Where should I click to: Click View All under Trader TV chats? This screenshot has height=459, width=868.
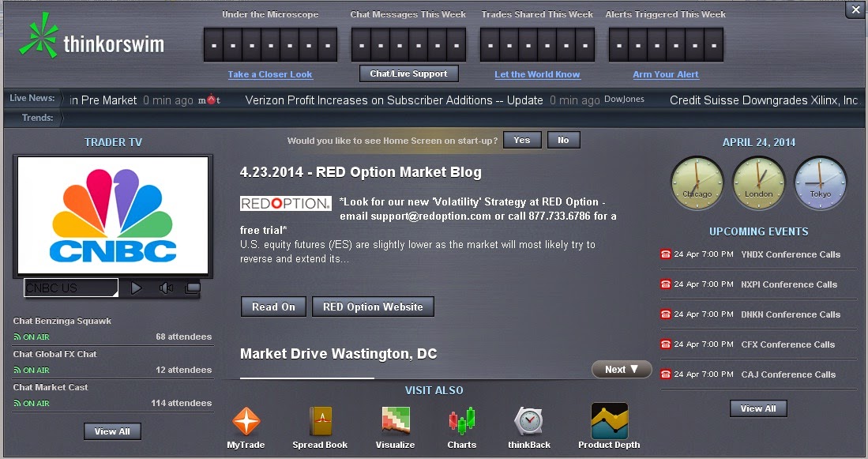112,431
